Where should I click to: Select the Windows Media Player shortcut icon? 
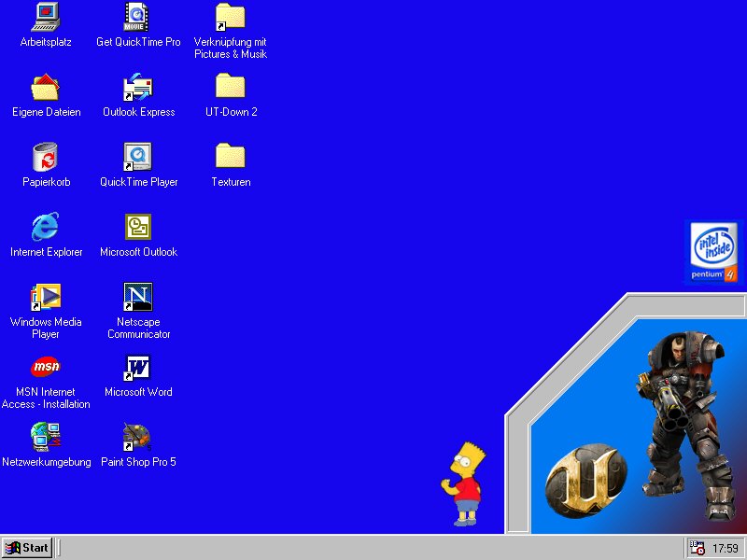[46, 297]
